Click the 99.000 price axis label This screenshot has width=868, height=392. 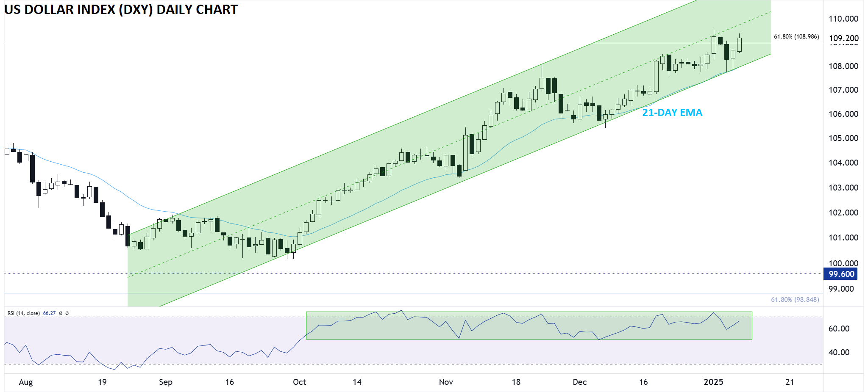click(841, 289)
